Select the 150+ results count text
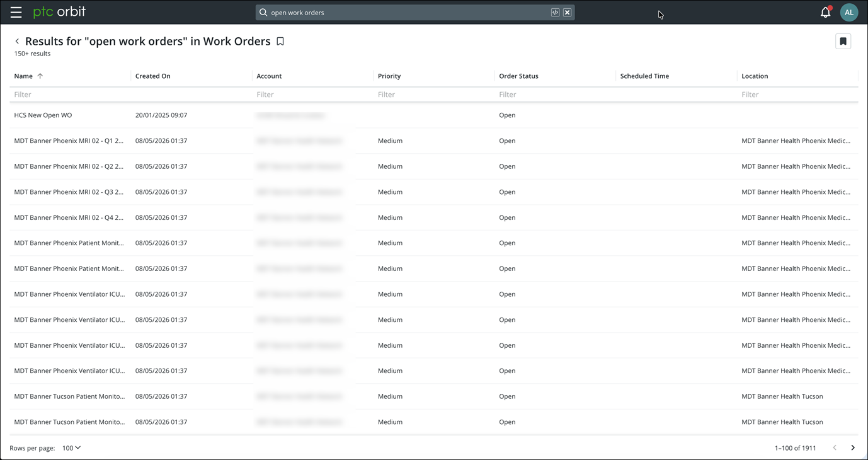This screenshot has width=868, height=460. point(32,54)
